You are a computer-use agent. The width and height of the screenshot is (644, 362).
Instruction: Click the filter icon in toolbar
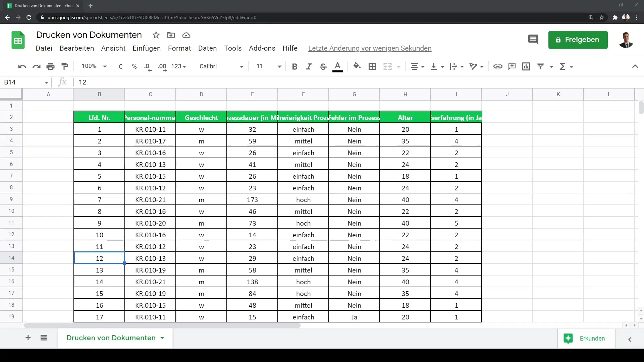coord(540,66)
